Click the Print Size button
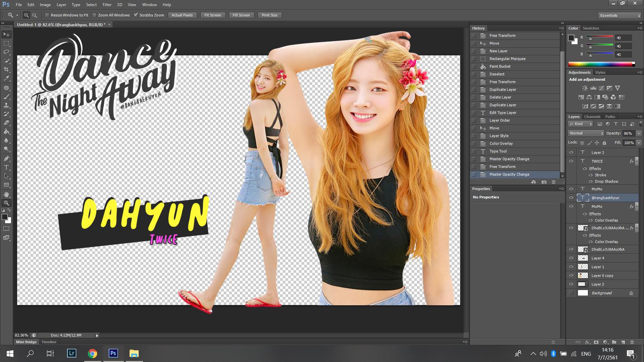Image resolution: width=644 pixels, height=362 pixels. click(x=269, y=15)
